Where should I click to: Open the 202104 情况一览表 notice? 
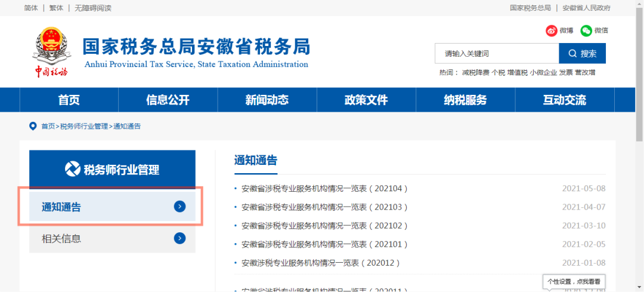pyautogui.click(x=324, y=188)
